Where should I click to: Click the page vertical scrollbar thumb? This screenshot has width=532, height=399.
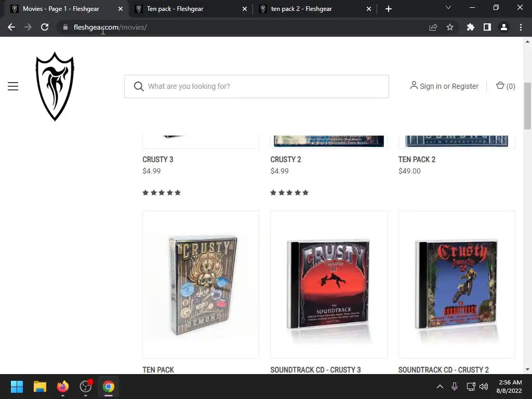(x=527, y=106)
